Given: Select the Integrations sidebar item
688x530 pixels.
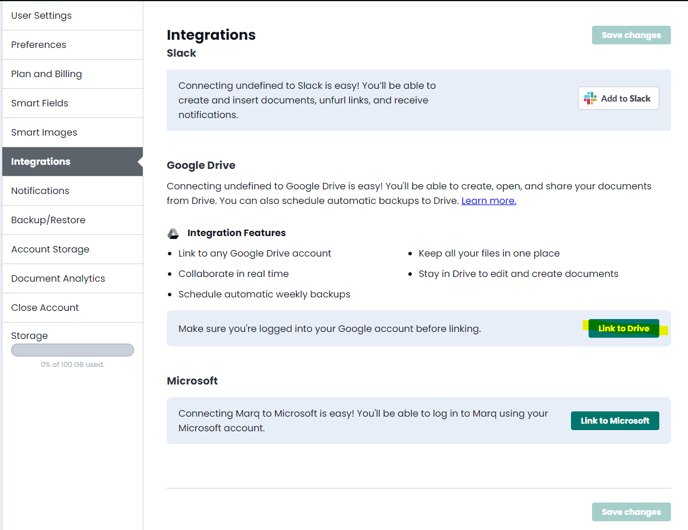Looking at the screenshot, I should pyautogui.click(x=72, y=161).
